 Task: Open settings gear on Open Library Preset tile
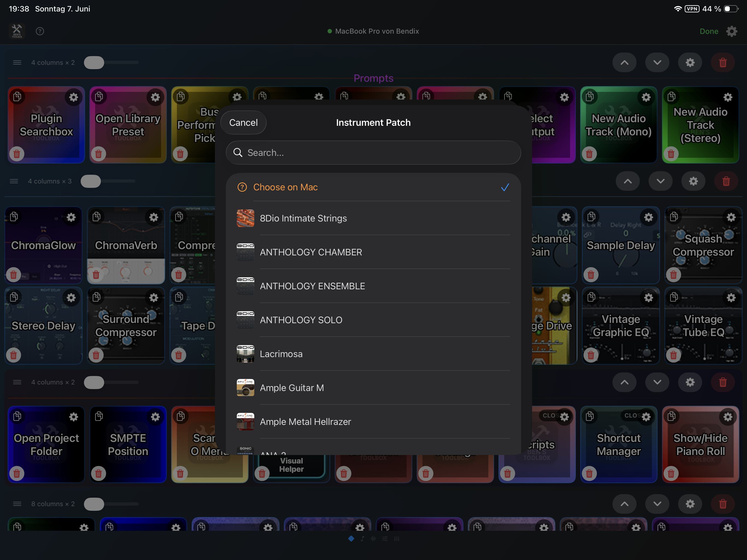[155, 97]
